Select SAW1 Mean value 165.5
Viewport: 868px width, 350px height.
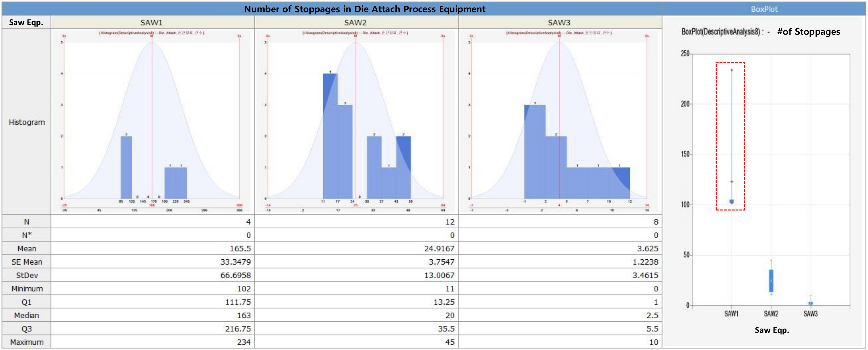(240, 248)
